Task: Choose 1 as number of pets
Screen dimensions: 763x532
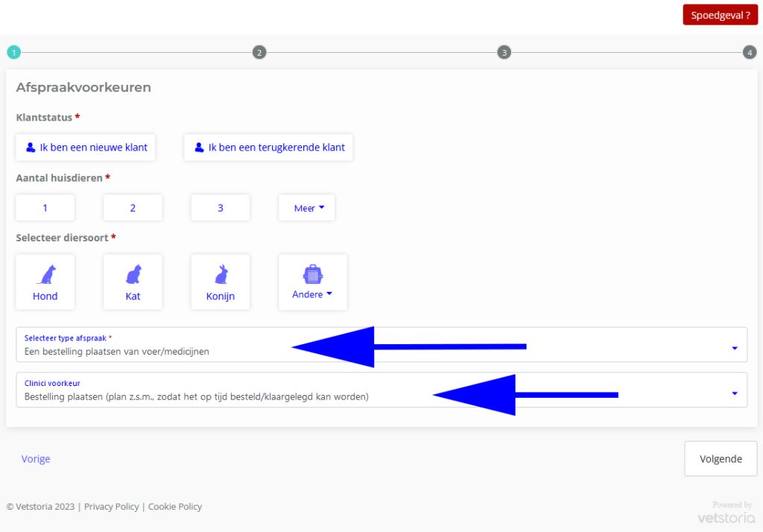Action: point(45,208)
